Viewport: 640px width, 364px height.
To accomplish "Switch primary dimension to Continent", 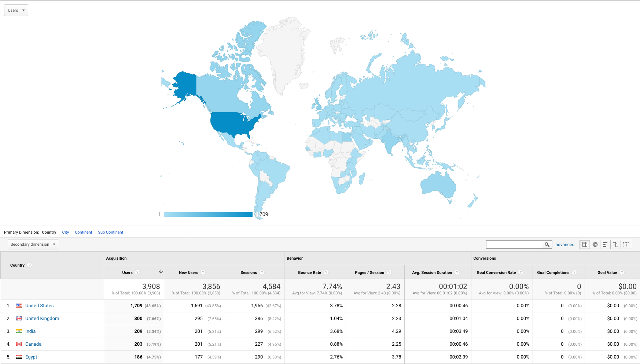I will pos(83,232).
